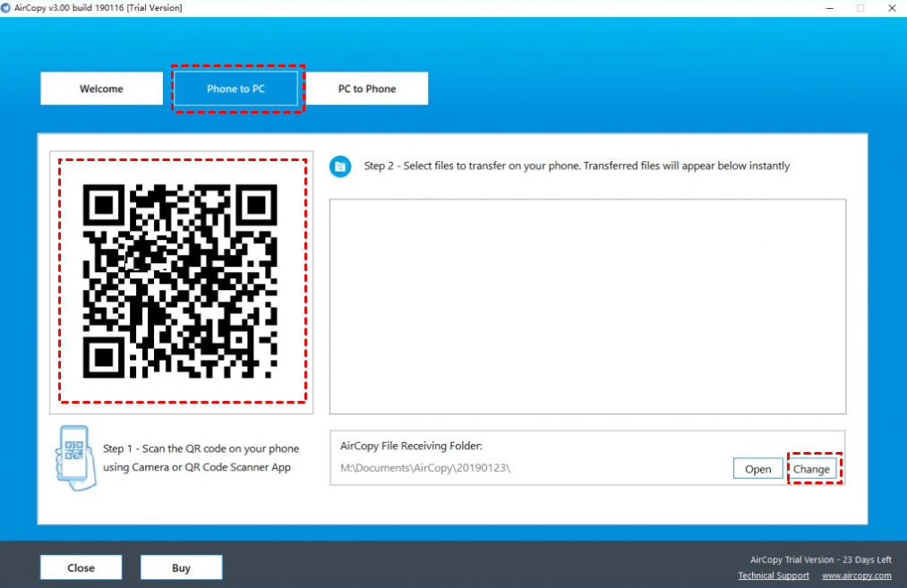Click the Buy button

click(181, 567)
